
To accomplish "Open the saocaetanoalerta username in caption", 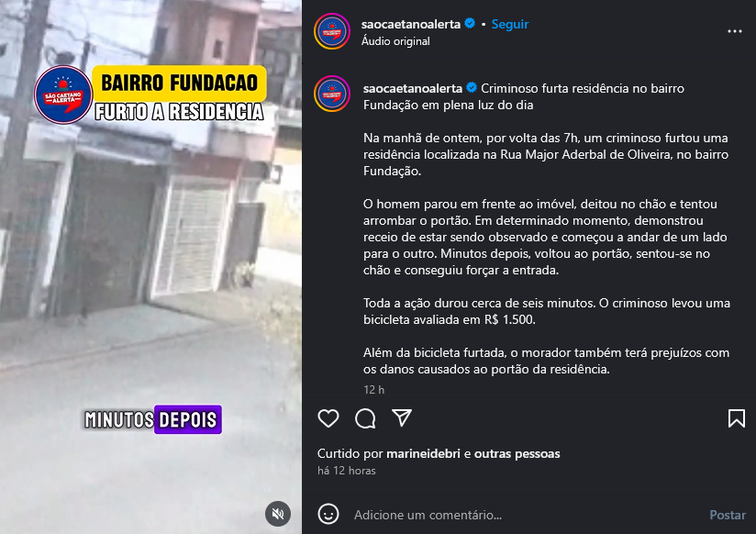I will click(413, 88).
